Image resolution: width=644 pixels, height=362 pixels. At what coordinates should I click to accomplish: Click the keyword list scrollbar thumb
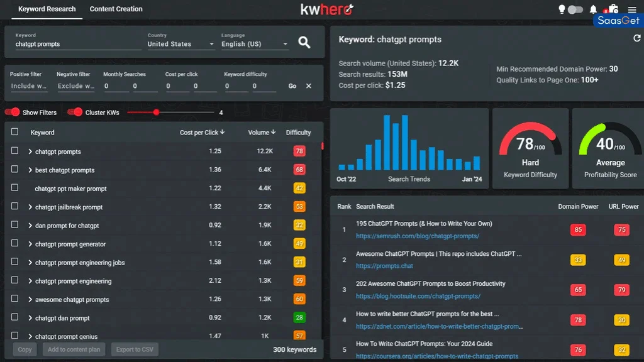coord(323,146)
